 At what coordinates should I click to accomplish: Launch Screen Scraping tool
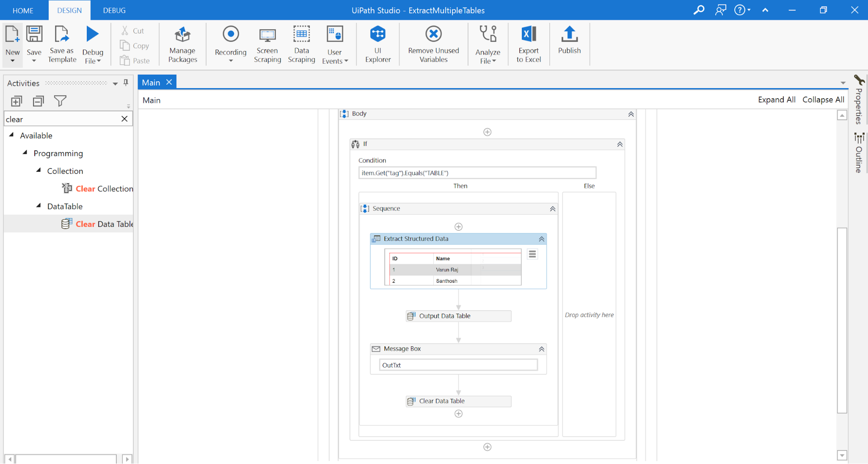(267, 43)
